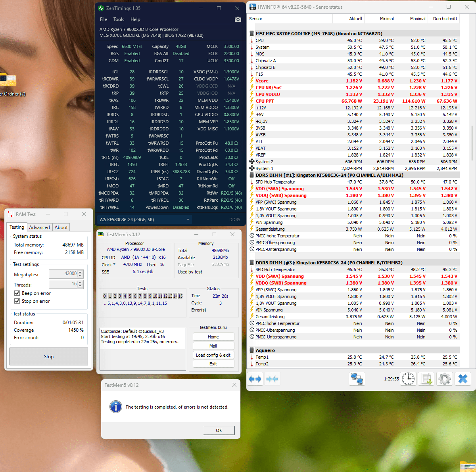The height and width of the screenshot is (472, 476).
Task: Click the 'testmem.tz.ru' label in TestMem5
Action: [213, 327]
